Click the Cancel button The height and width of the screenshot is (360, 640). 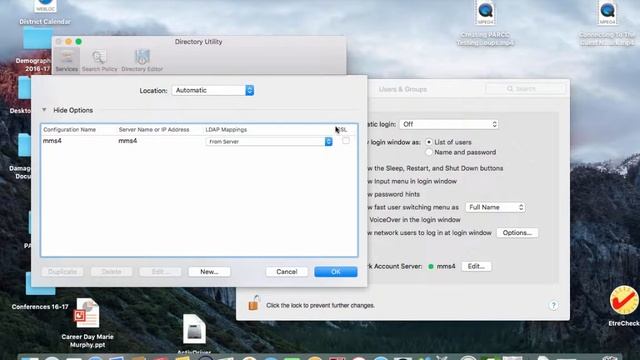[287, 271]
